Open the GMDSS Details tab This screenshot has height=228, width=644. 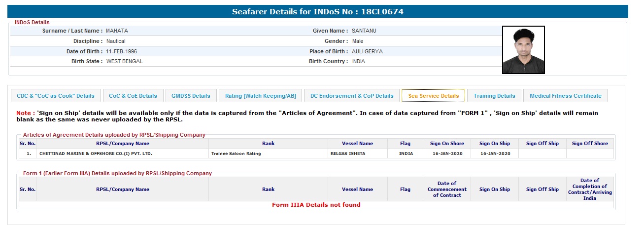(x=191, y=96)
